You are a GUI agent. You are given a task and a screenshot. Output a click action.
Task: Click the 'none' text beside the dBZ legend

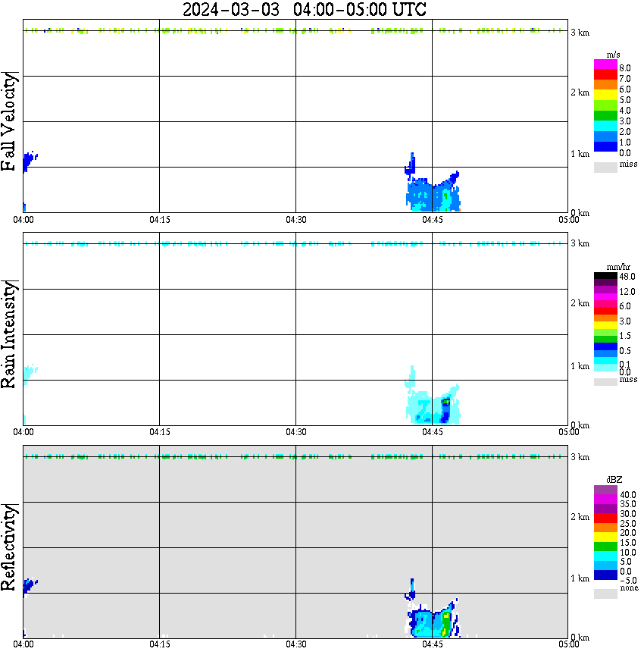(x=629, y=587)
